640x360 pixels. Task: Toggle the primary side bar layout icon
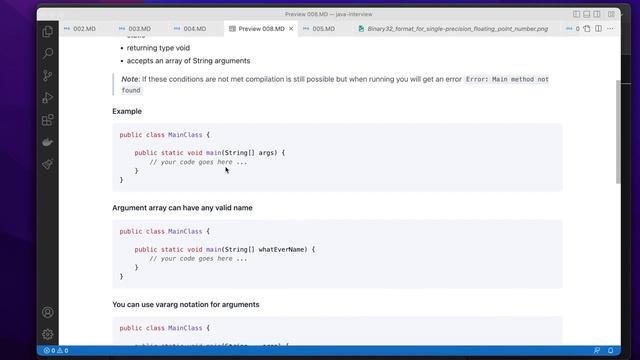pyautogui.click(x=576, y=14)
